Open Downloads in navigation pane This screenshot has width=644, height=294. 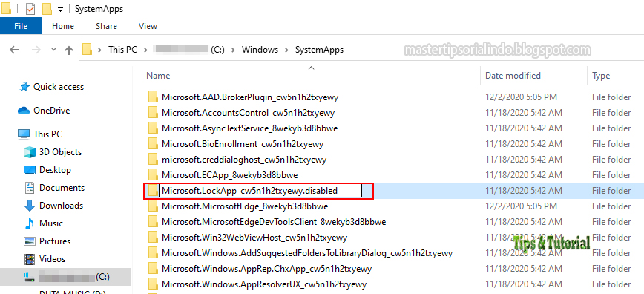61,205
